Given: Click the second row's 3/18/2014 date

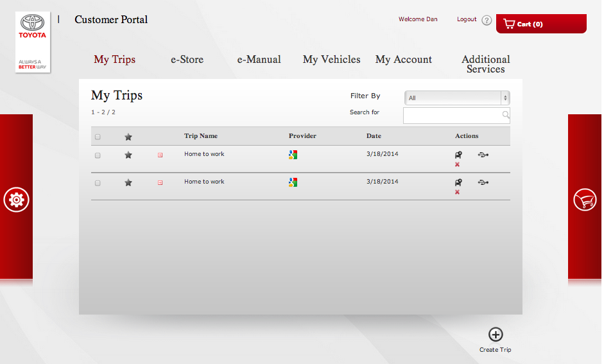Looking at the screenshot, I should (x=382, y=182).
